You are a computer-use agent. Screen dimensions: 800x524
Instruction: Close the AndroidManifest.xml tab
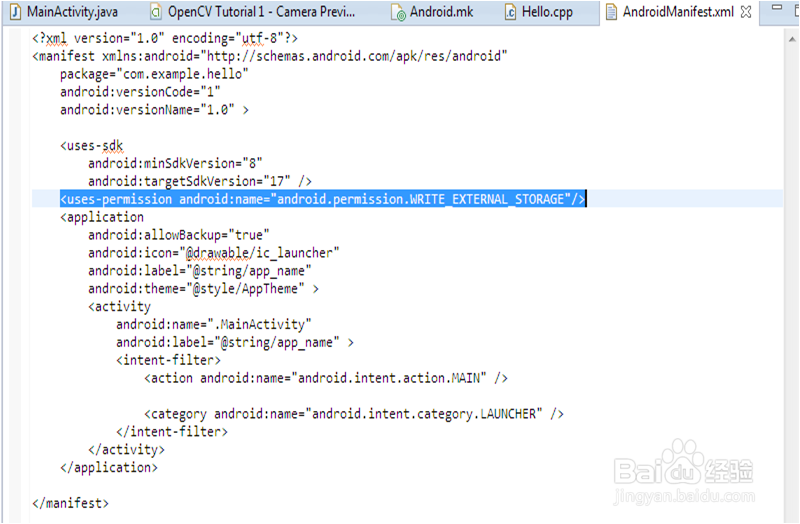pyautogui.click(x=746, y=12)
